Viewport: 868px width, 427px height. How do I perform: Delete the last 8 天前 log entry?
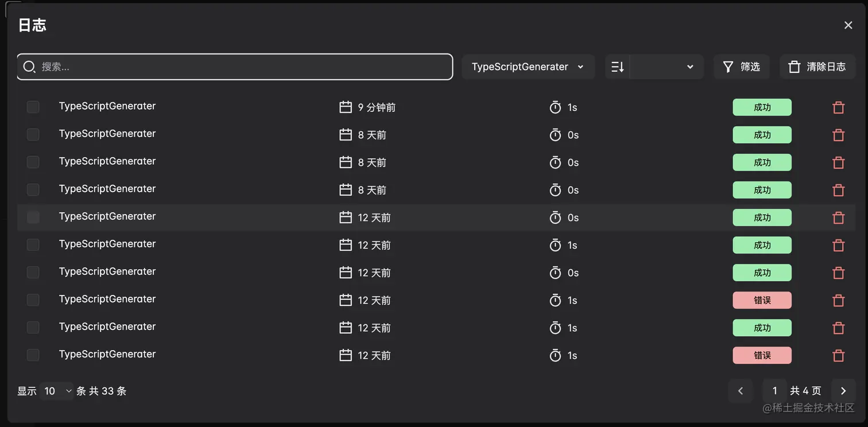[839, 190]
